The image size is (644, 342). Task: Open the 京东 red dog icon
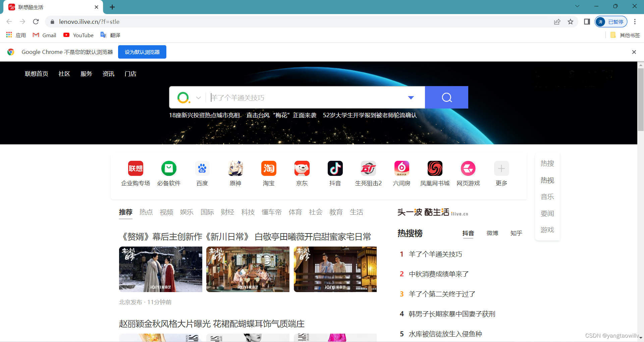pyautogui.click(x=302, y=168)
